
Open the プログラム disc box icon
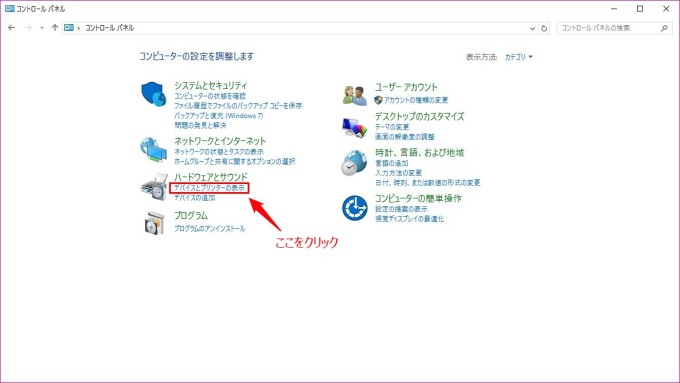(155, 223)
